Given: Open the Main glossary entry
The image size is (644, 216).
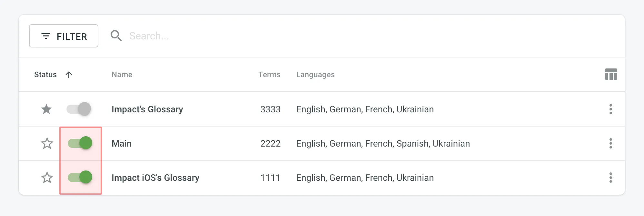Looking at the screenshot, I should pyautogui.click(x=122, y=144).
